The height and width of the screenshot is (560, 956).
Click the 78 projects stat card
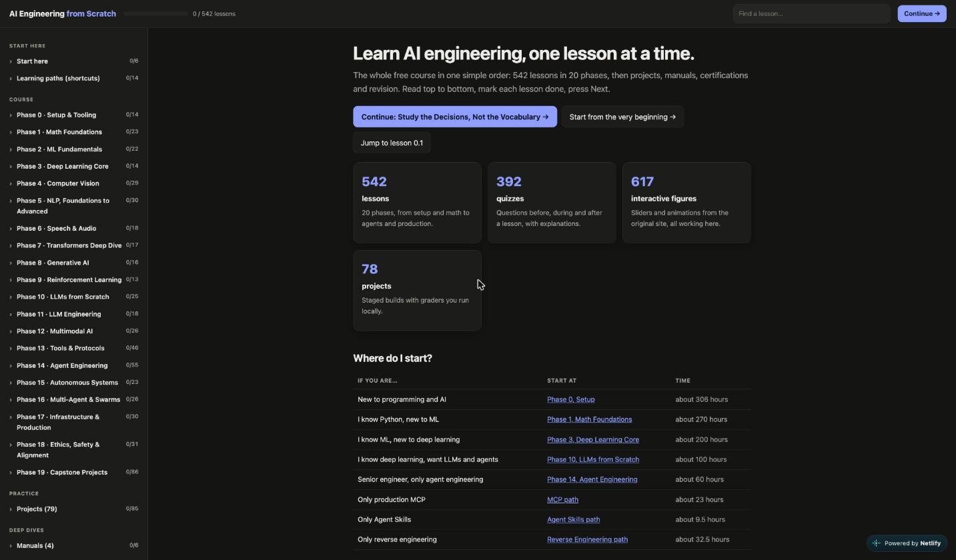(417, 291)
